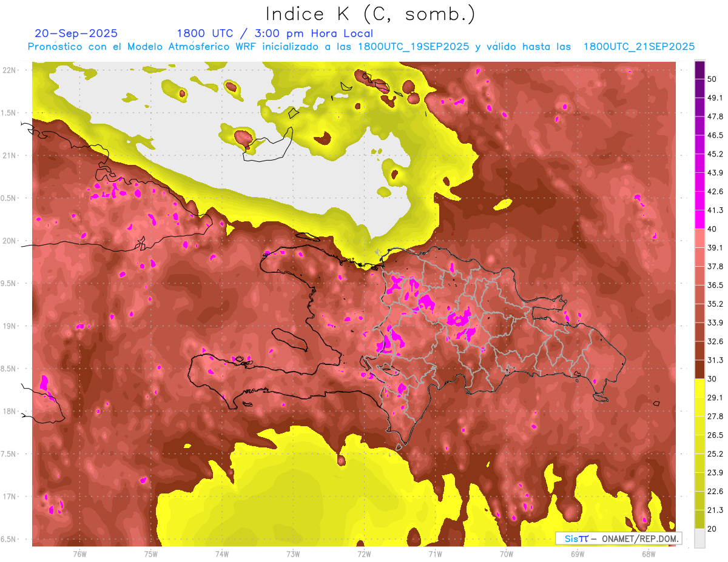Pick the magenta swatch between 40 and 41.3

pyautogui.click(x=699, y=218)
